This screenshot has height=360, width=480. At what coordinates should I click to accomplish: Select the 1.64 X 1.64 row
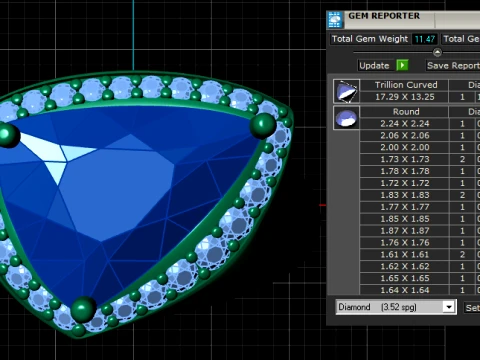tap(420, 290)
